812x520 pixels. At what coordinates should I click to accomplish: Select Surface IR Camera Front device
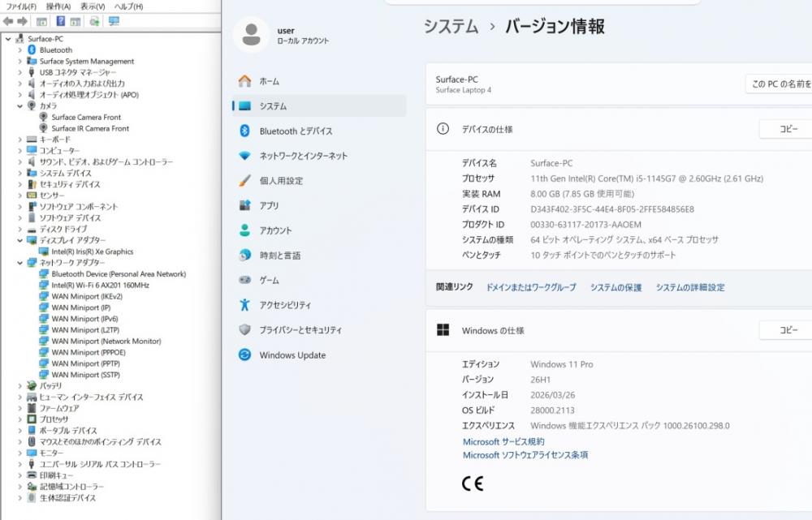[90, 128]
